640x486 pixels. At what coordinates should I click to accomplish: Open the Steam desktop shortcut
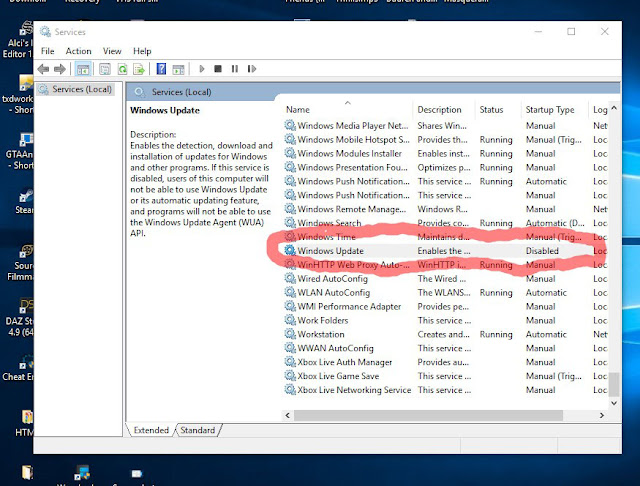tap(25, 201)
